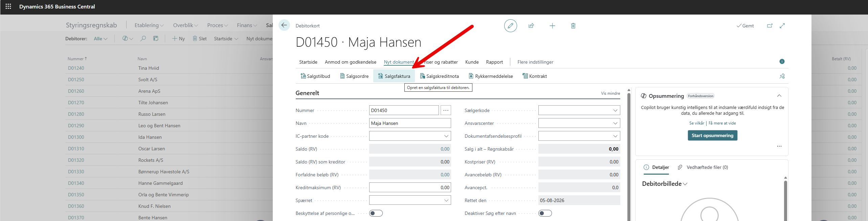Click the Styringsregnskab heading
Image resolution: width=868 pixels, height=221 pixels.
[x=91, y=25]
